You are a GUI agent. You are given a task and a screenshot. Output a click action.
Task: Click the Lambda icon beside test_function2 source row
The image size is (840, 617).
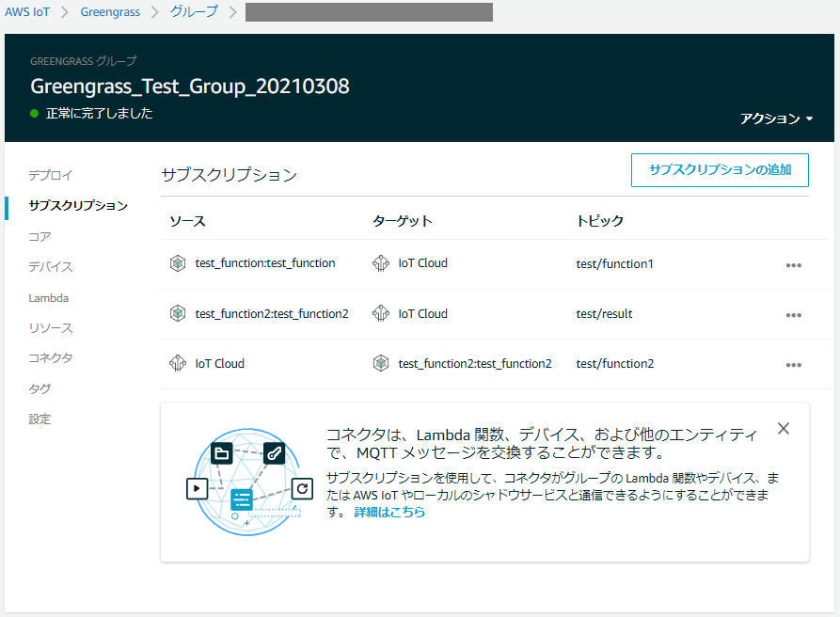pyautogui.click(x=178, y=313)
